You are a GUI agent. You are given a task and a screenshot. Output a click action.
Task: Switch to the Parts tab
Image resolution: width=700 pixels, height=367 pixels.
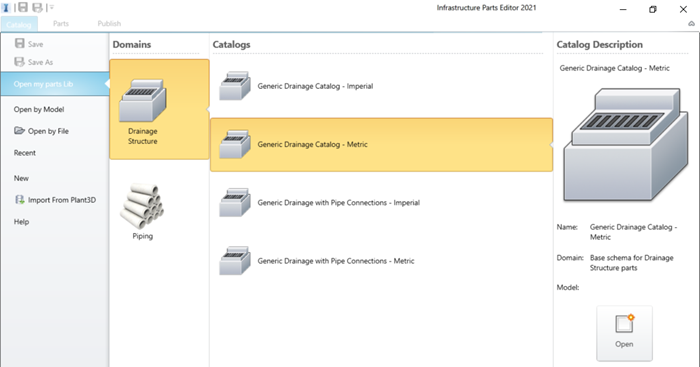tap(61, 24)
